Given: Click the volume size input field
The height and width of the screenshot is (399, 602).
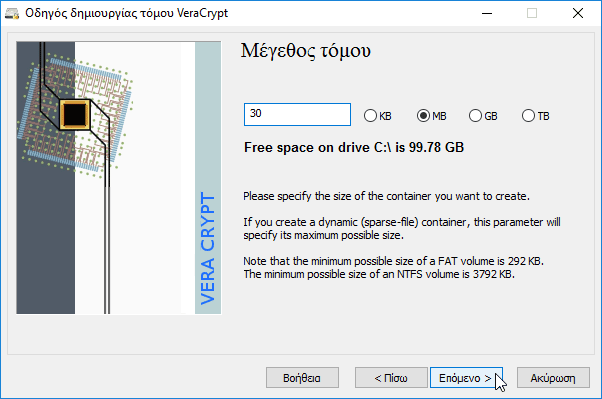Looking at the screenshot, I should pos(297,114).
